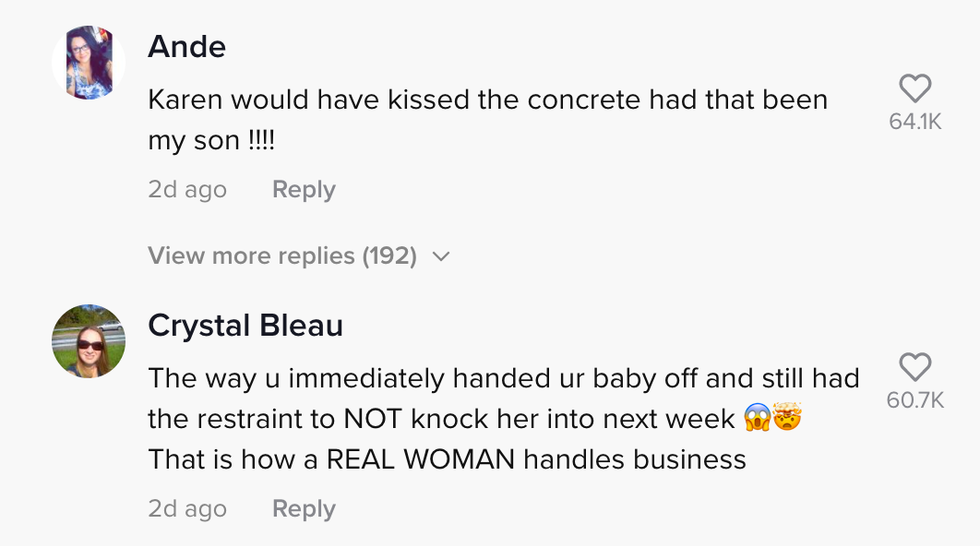Show the 192 more replies
This screenshot has width=980, height=546.
pyautogui.click(x=282, y=256)
